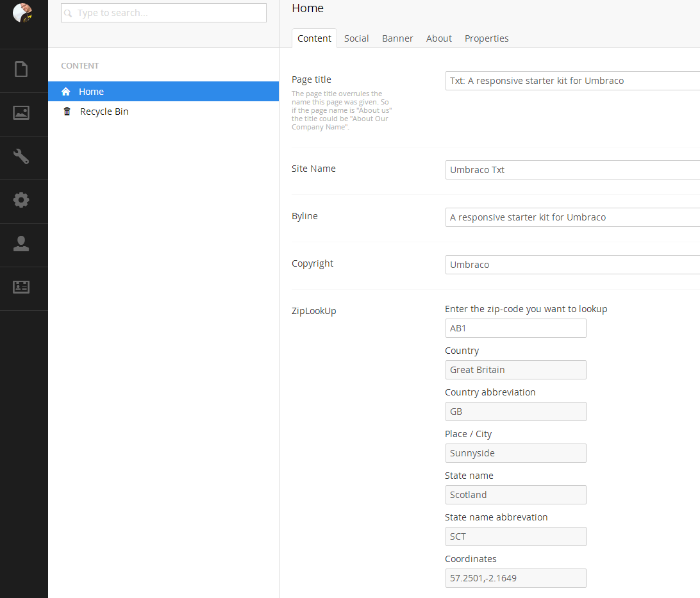Open the Properties tab
This screenshot has height=598, width=700.
pos(487,38)
